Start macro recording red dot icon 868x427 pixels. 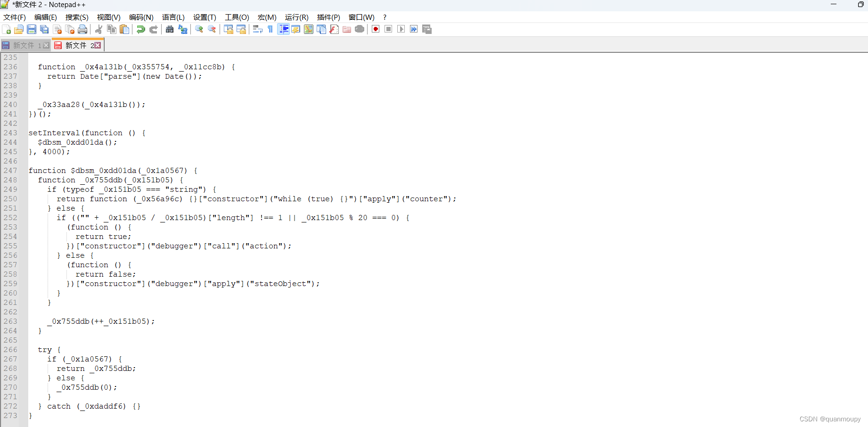click(376, 29)
